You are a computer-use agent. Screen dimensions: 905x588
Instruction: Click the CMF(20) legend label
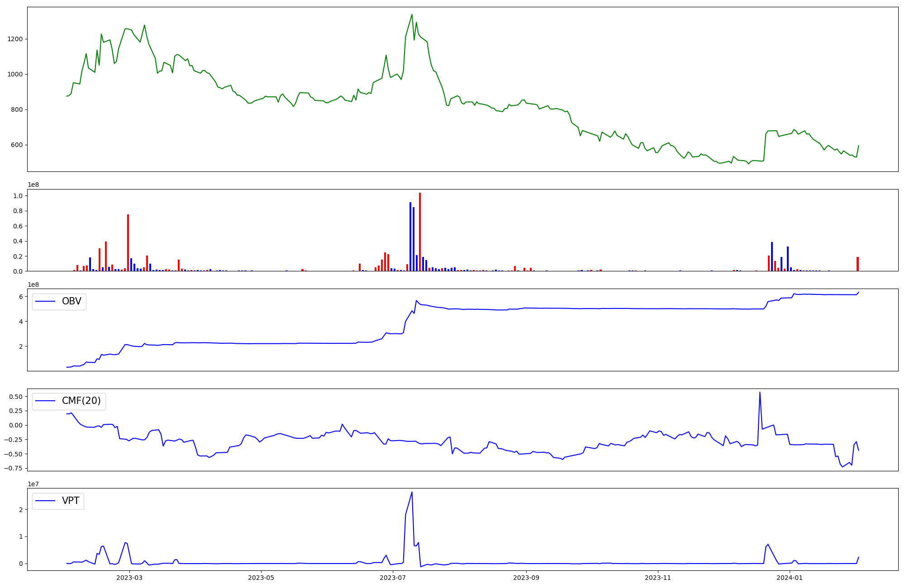point(81,401)
